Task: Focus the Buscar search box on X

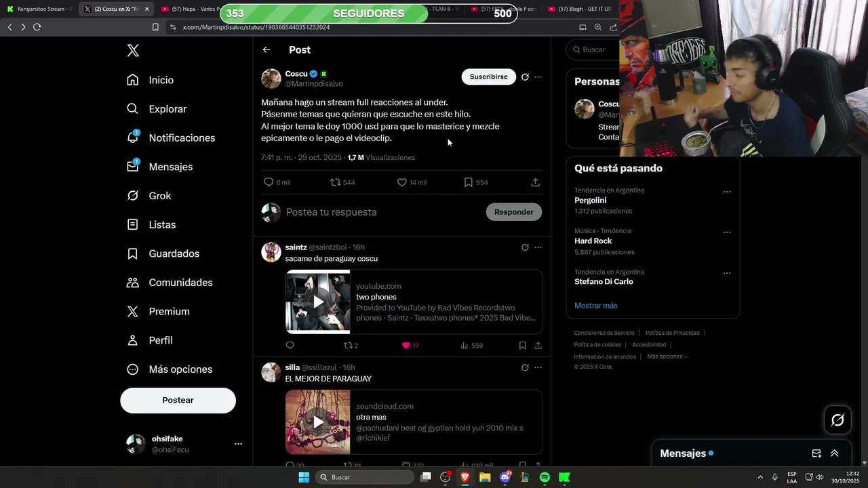Action: (x=593, y=49)
